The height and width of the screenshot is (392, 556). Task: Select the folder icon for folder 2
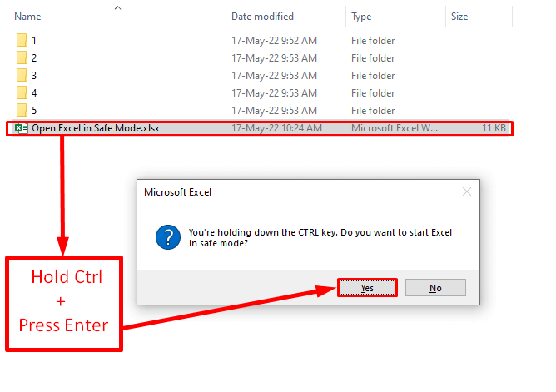click(22, 57)
